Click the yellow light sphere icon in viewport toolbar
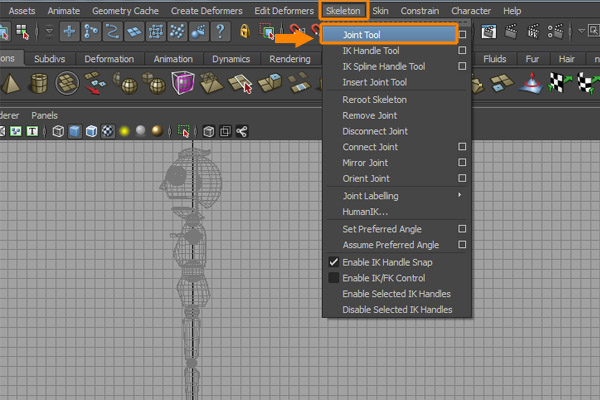Screen dimensions: 600x400 (124, 131)
